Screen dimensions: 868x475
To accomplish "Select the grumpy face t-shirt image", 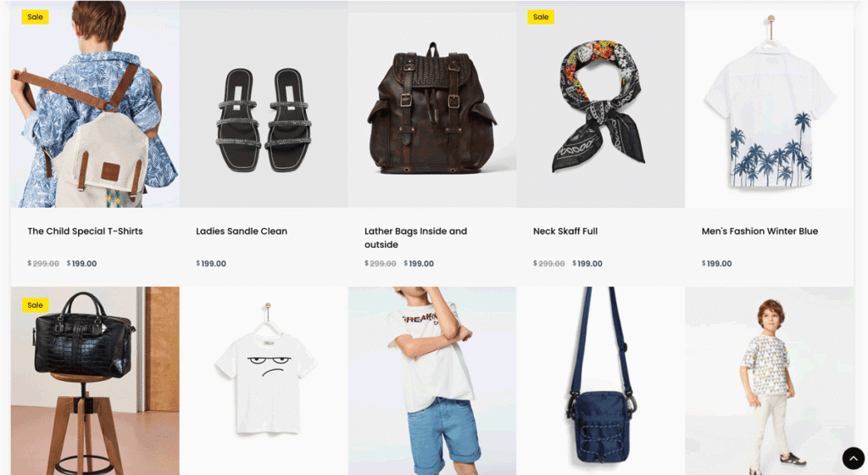I will tap(264, 381).
